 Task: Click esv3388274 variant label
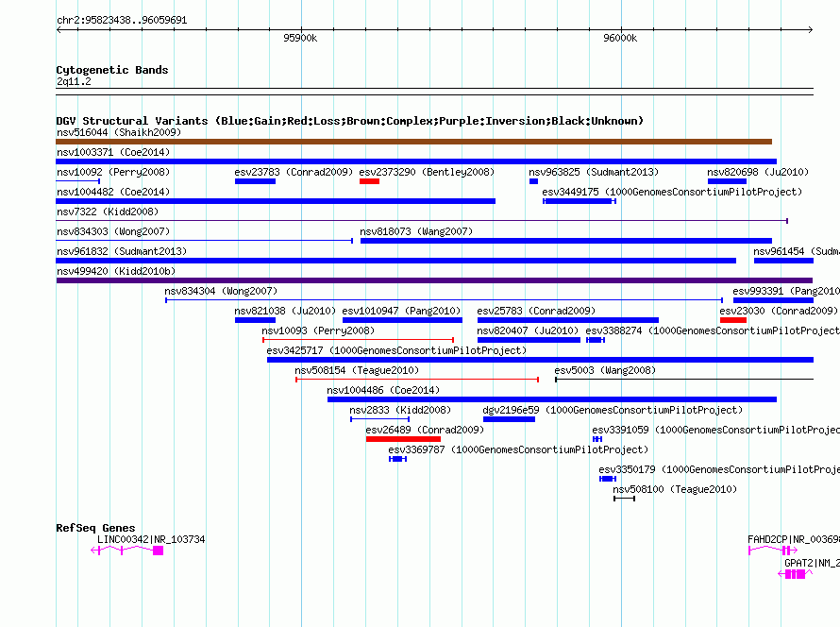pos(713,330)
